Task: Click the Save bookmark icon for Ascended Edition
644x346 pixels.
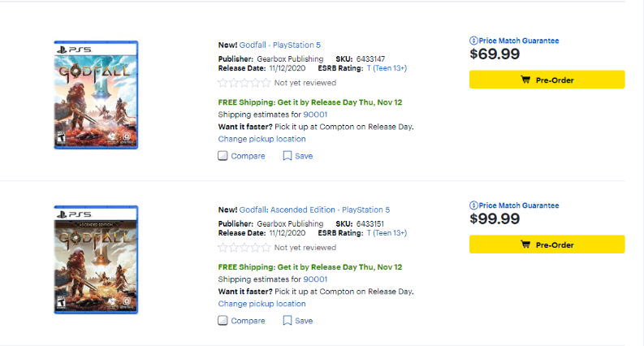Action: point(287,321)
